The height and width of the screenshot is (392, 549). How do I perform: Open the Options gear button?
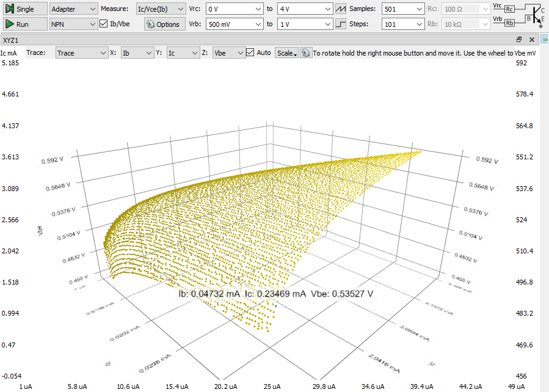[164, 24]
